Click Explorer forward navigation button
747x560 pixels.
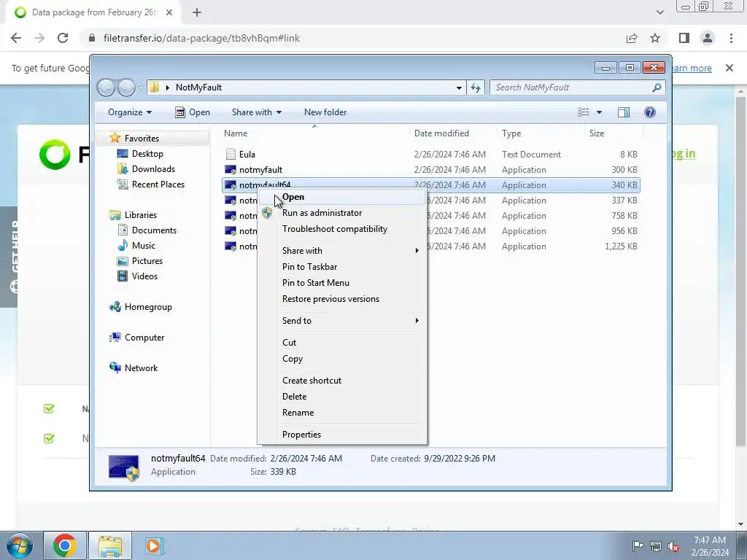click(126, 87)
